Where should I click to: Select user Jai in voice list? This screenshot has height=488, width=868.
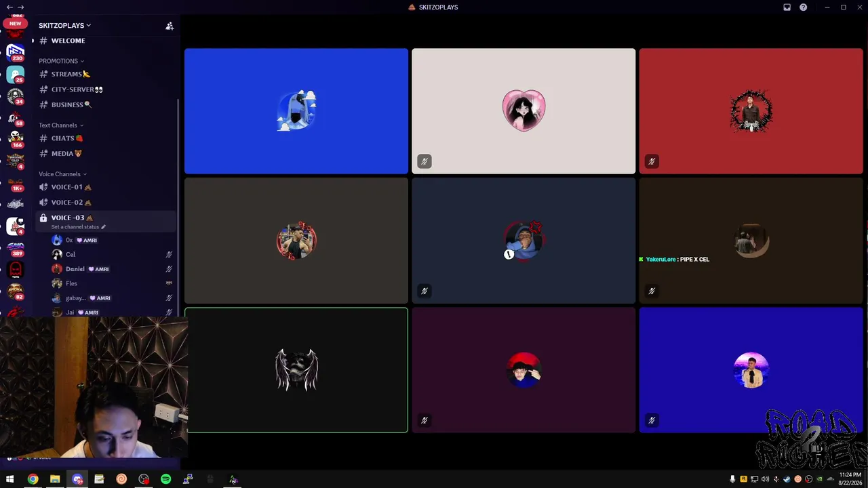coord(113,312)
